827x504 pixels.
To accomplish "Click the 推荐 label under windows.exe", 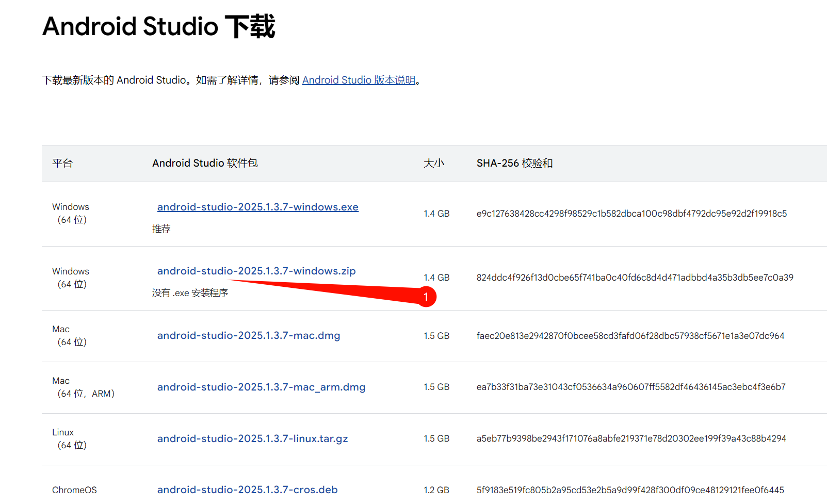I will coord(161,229).
